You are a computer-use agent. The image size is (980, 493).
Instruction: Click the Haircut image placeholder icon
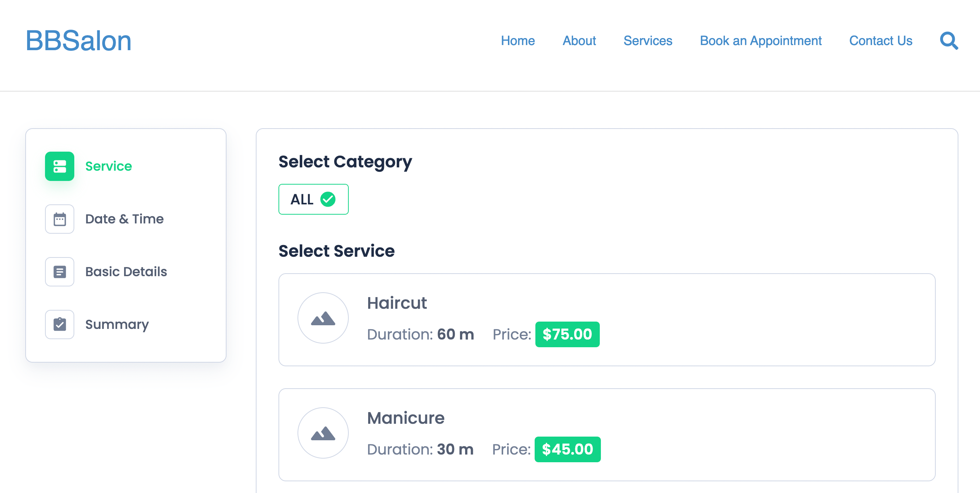(323, 318)
